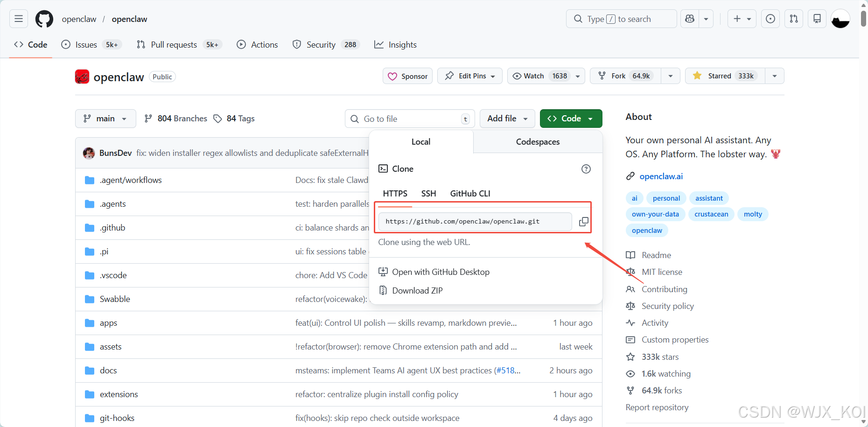Click the molty topic tag
Screen dimensions: 868x427
tap(753, 214)
